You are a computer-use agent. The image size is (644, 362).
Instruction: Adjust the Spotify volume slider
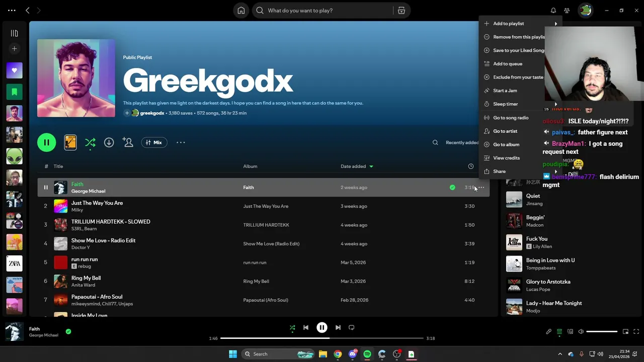tap(602, 332)
